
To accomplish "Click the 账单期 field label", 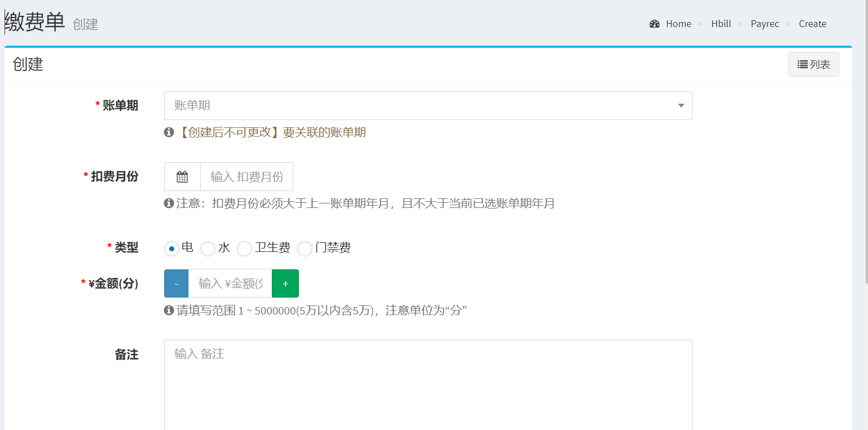I will (120, 105).
